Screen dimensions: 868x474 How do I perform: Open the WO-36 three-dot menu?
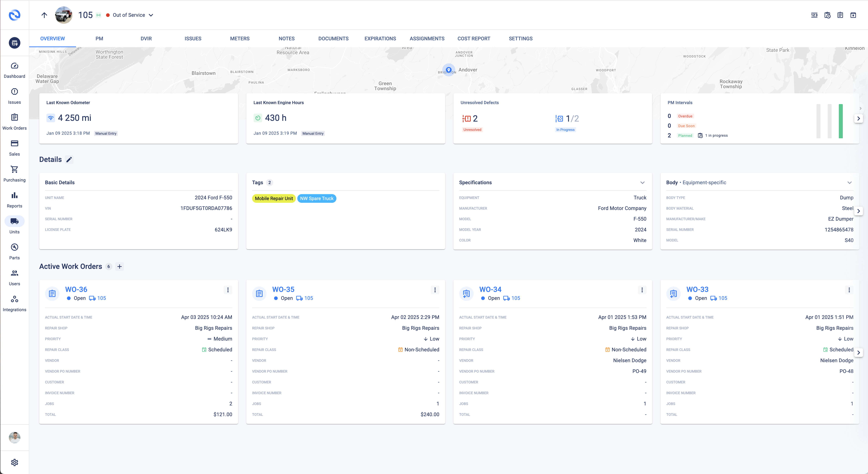(228, 290)
